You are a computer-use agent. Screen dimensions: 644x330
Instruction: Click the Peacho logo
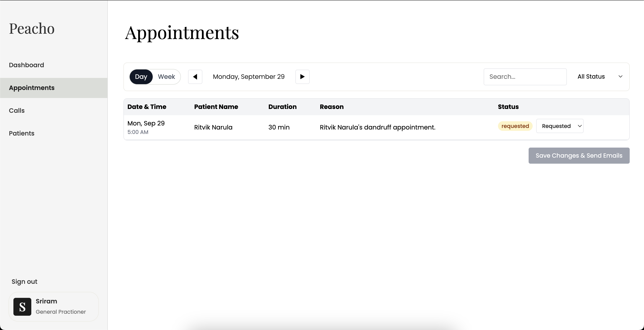[x=32, y=28]
